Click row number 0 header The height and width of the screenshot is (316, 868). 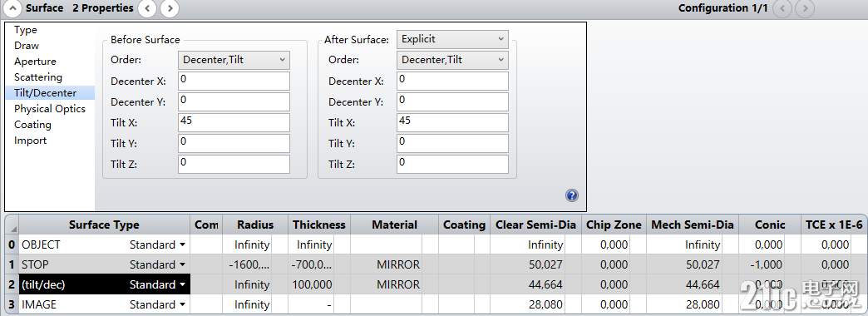coord(12,244)
